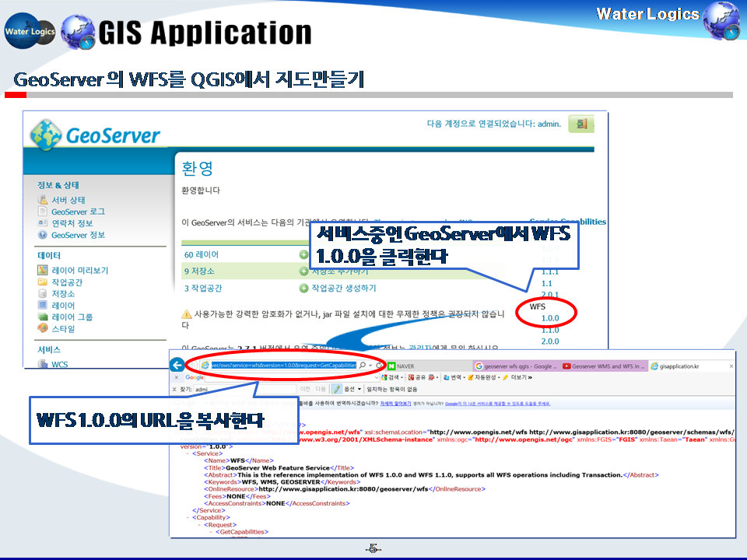
Task: Click the Google toolbar 번역 translate button
Action: 453,377
